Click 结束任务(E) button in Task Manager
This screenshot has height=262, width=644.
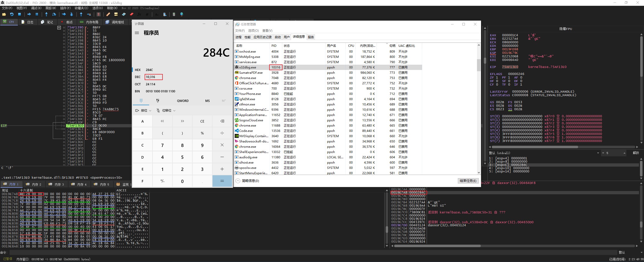pyautogui.click(x=468, y=181)
